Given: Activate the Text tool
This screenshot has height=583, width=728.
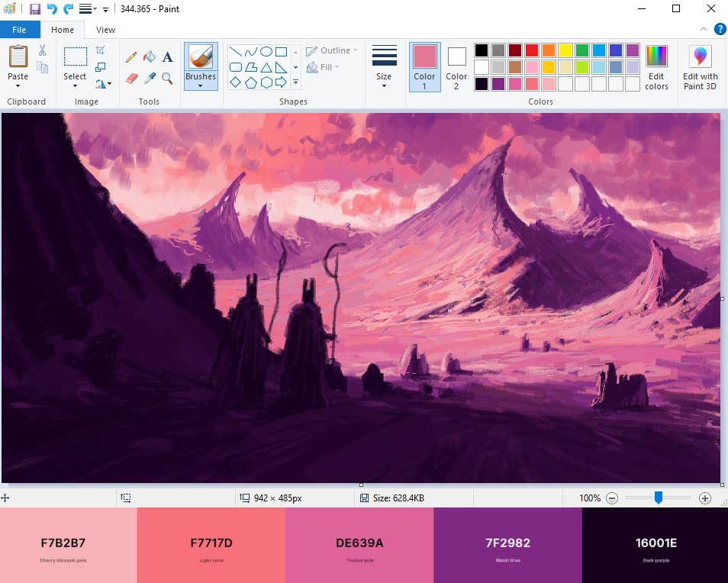Looking at the screenshot, I should 168,56.
